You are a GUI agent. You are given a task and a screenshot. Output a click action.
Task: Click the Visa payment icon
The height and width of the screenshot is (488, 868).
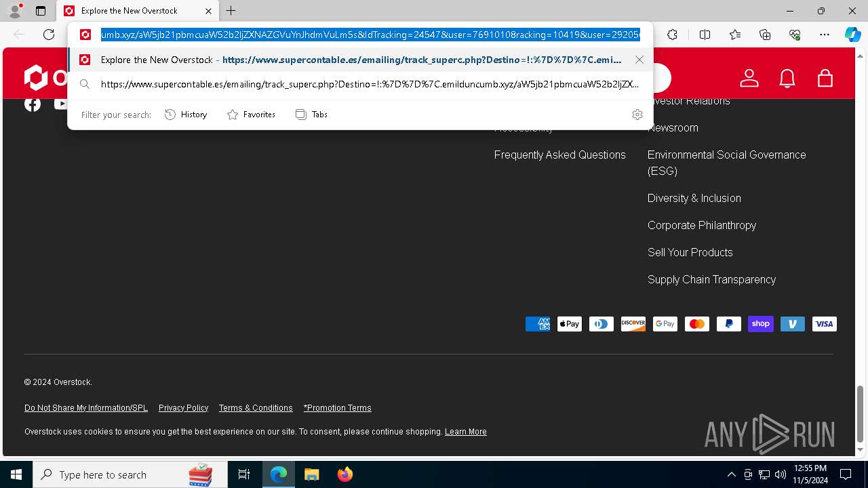(825, 324)
